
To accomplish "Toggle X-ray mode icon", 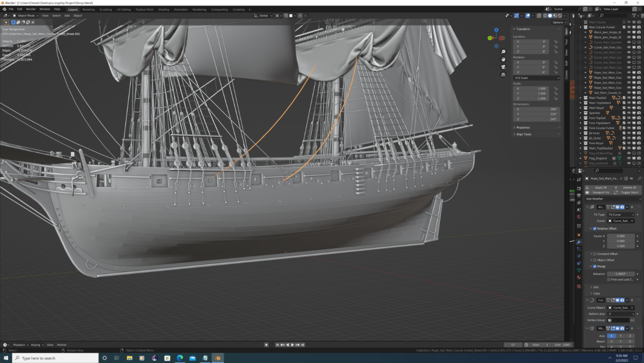I will (538, 16).
